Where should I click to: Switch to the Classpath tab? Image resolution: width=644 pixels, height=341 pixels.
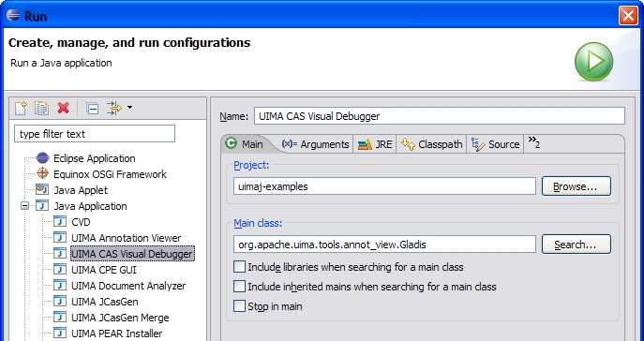(x=431, y=144)
